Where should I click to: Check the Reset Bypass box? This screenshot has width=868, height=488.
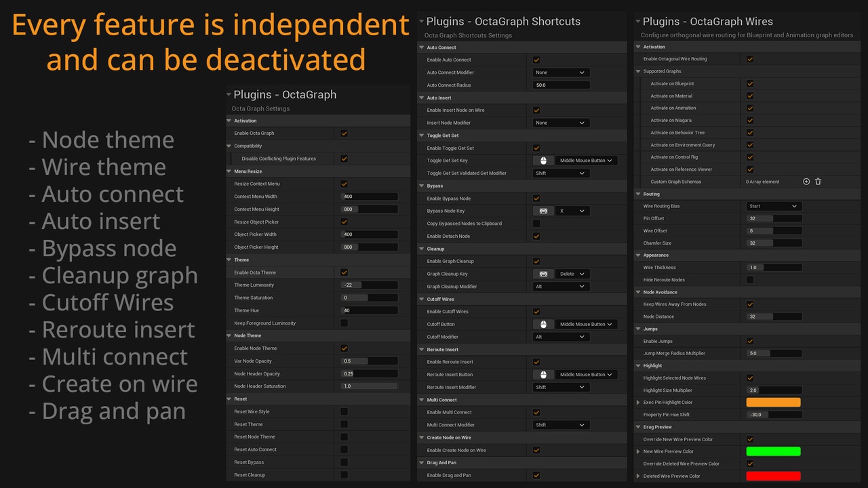(x=344, y=462)
